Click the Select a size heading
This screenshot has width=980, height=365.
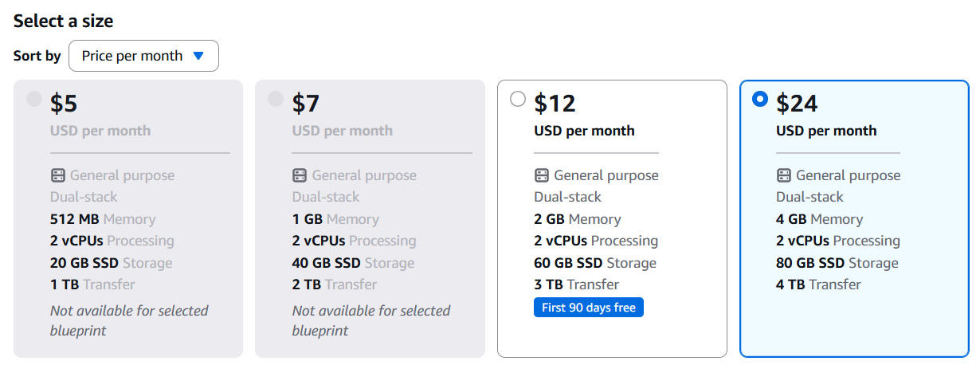coord(63,21)
